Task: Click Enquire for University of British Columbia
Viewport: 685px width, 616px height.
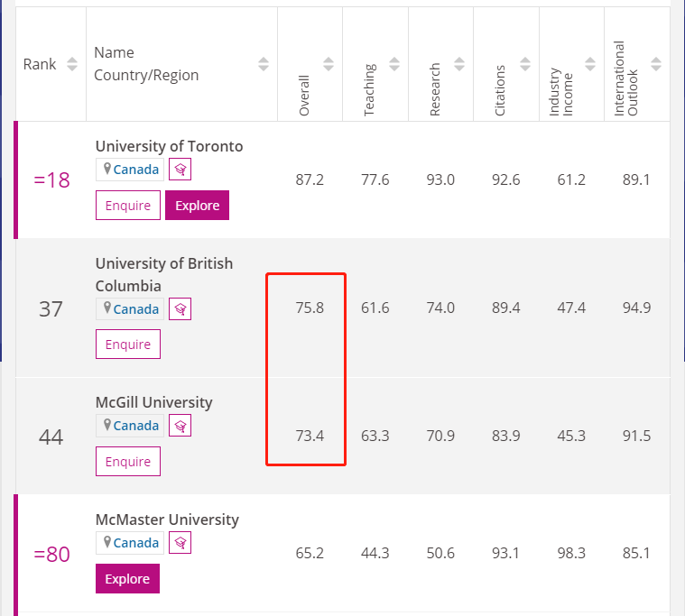Action: (x=128, y=344)
